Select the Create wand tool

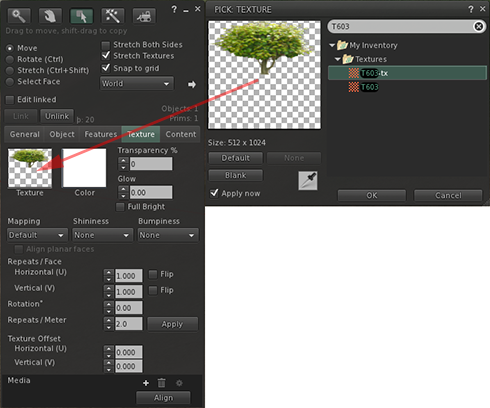click(113, 16)
